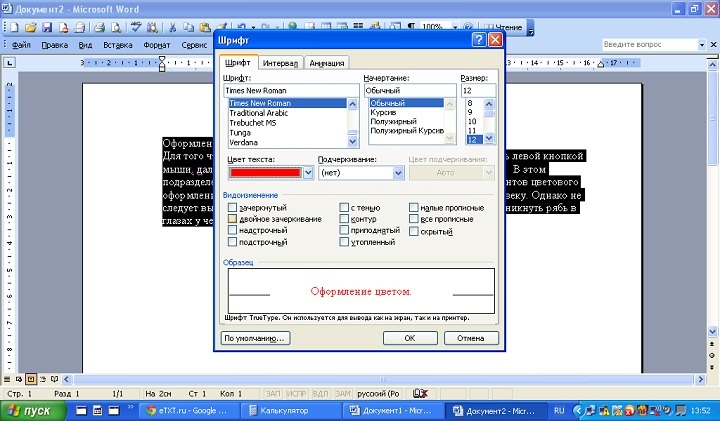Switch to the Анимация tab

coord(326,63)
